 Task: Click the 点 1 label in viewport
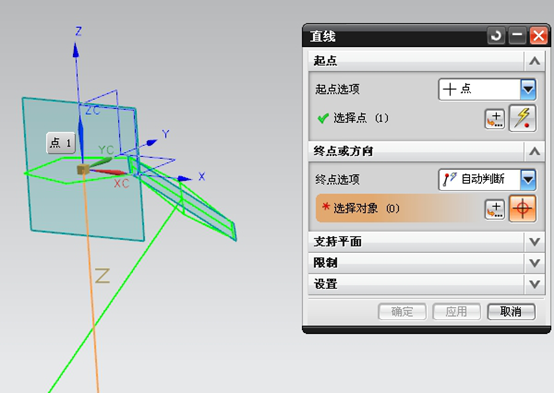61,143
